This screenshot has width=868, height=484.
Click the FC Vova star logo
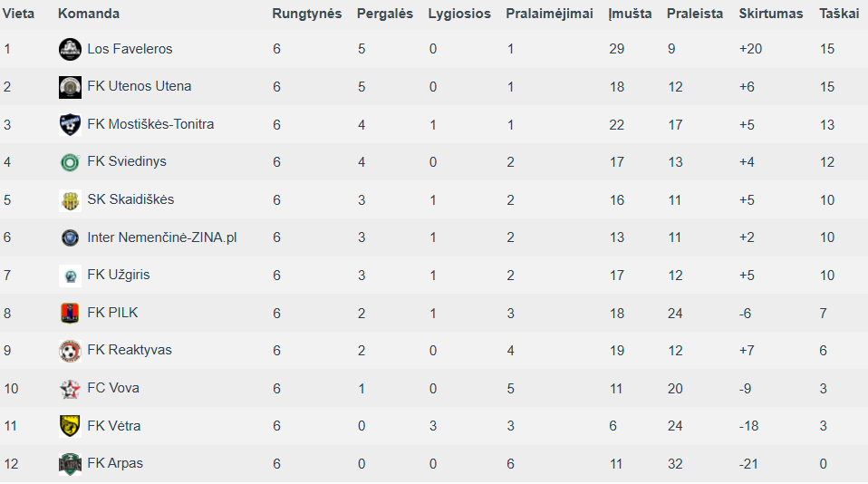tap(70, 388)
